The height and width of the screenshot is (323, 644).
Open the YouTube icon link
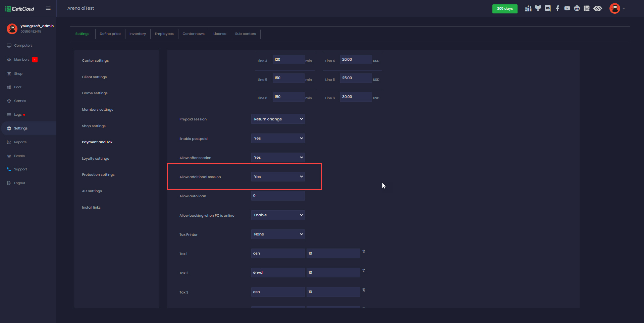(567, 8)
